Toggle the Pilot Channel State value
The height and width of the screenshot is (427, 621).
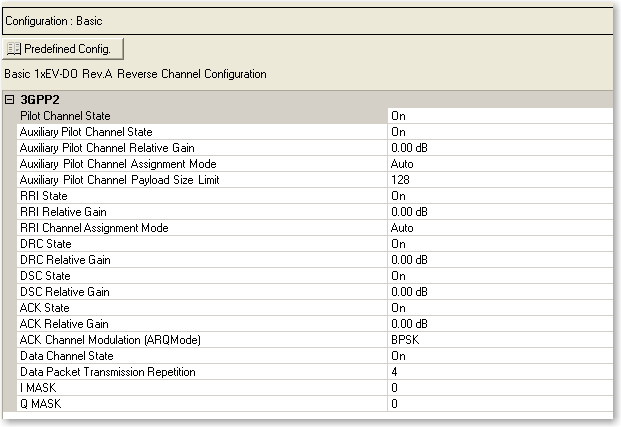(x=498, y=116)
